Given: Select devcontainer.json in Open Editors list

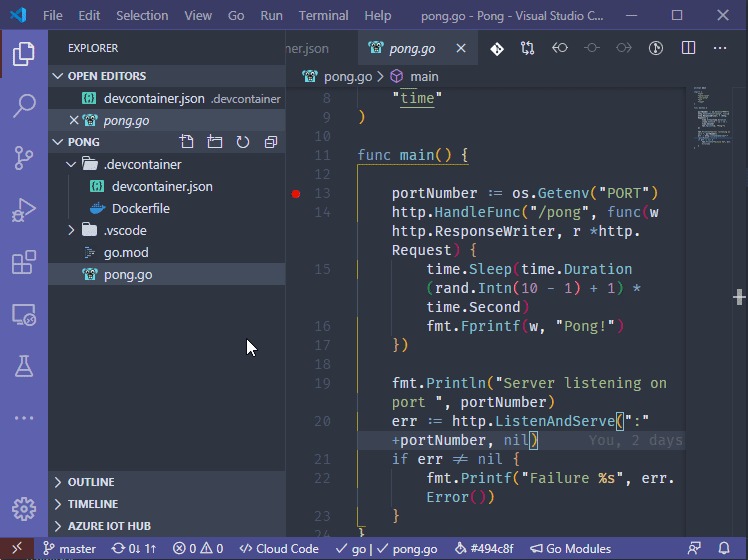Looking at the screenshot, I should tap(167, 98).
